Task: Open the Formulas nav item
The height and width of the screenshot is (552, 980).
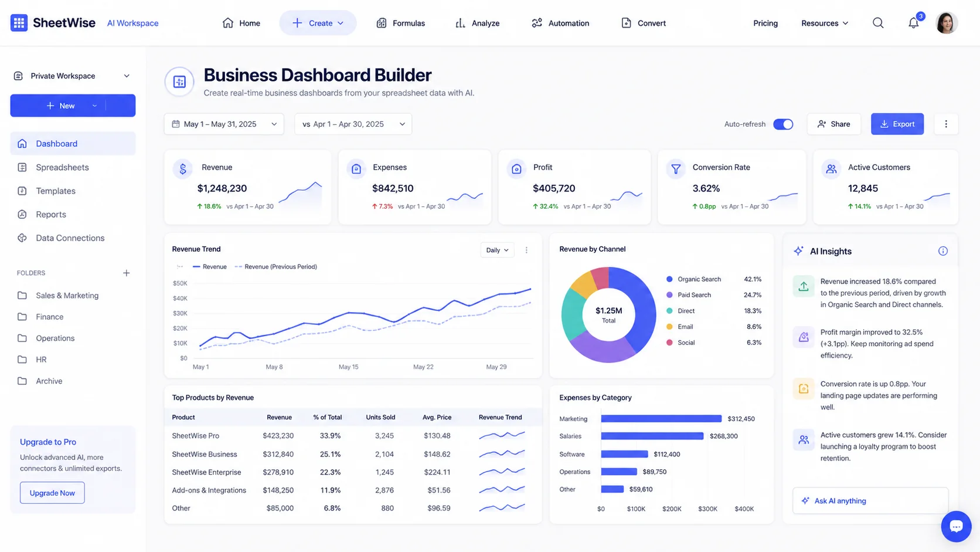Action: (x=401, y=23)
